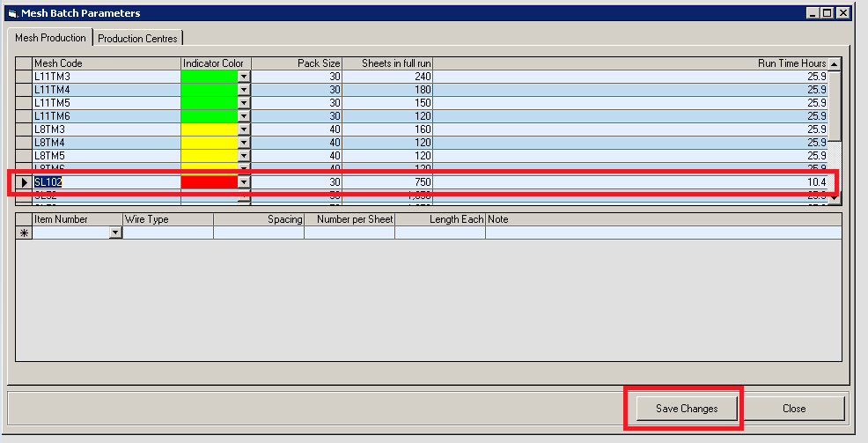Select the L11TM6 mesh code cell
Image resolution: width=868 pixels, height=443 pixels.
pyautogui.click(x=107, y=116)
